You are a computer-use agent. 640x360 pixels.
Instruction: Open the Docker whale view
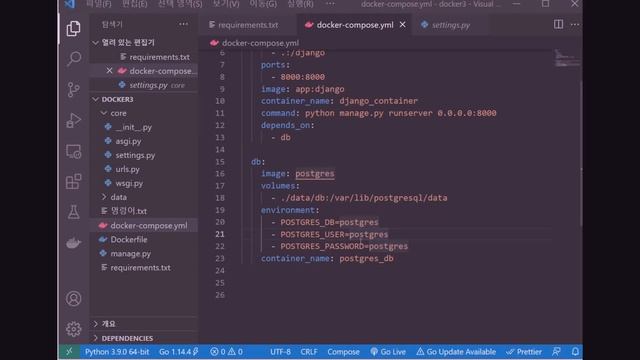pyautogui.click(x=73, y=243)
